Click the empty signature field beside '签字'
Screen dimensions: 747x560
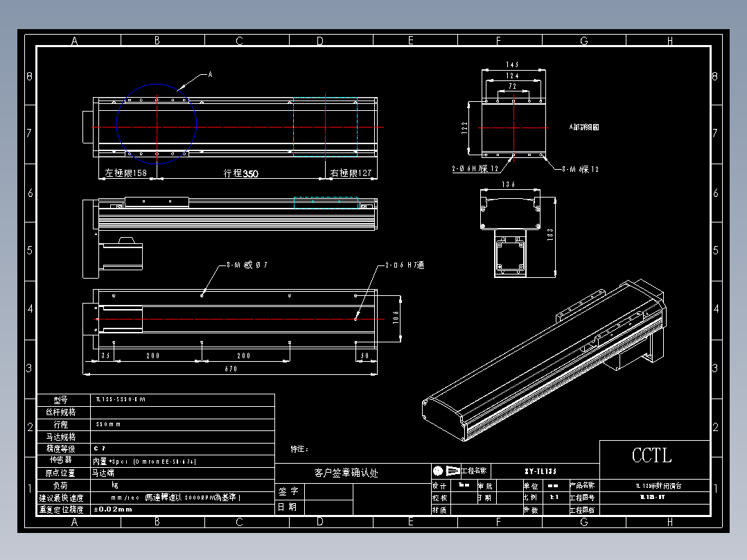(x=328, y=491)
